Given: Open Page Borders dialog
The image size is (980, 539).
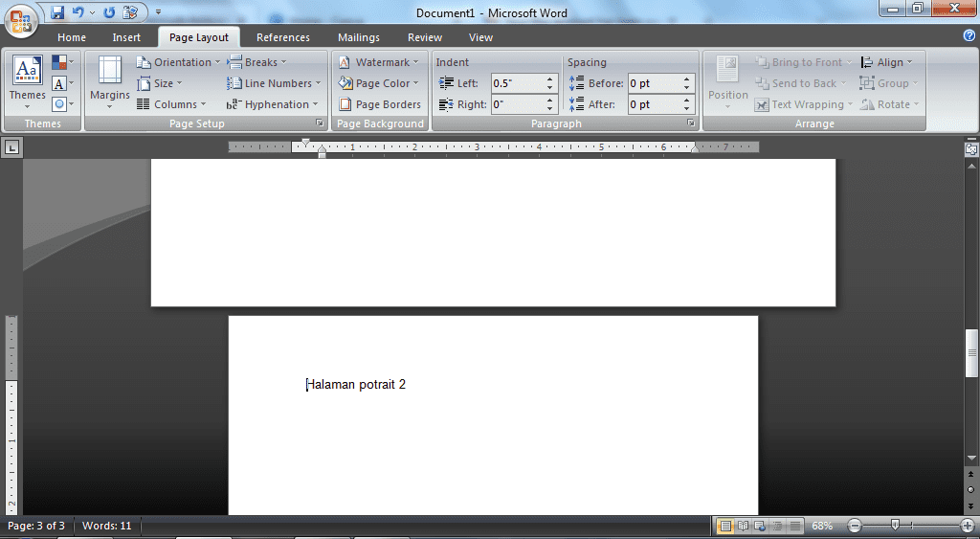Looking at the screenshot, I should (x=380, y=104).
